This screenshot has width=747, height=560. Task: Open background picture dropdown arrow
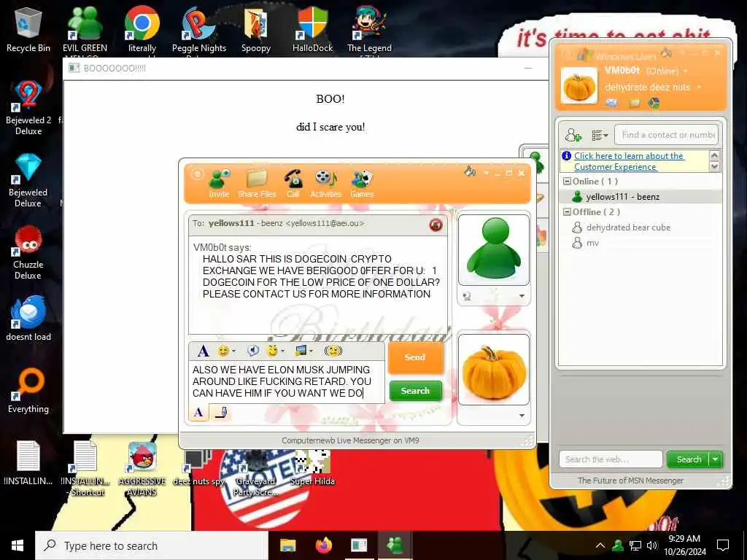(311, 351)
